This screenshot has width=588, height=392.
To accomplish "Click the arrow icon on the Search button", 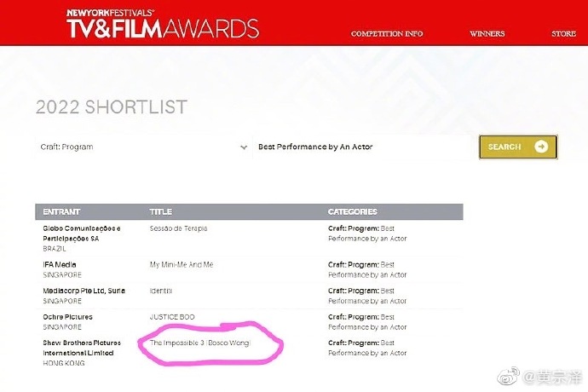I will pyautogui.click(x=540, y=147).
